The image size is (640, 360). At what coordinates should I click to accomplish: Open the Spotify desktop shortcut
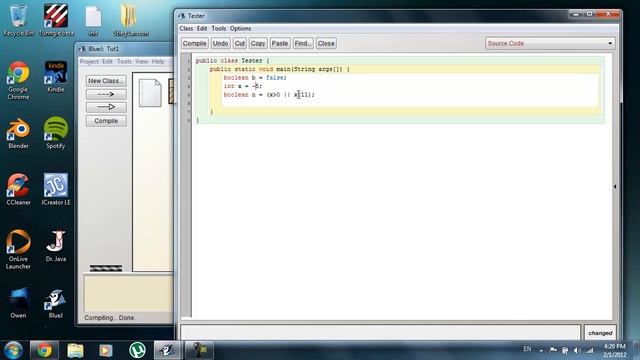pyautogui.click(x=56, y=133)
